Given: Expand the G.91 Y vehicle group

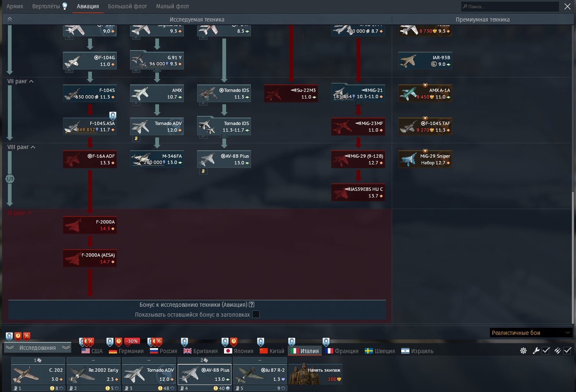Looking at the screenshot, I should [x=157, y=70].
